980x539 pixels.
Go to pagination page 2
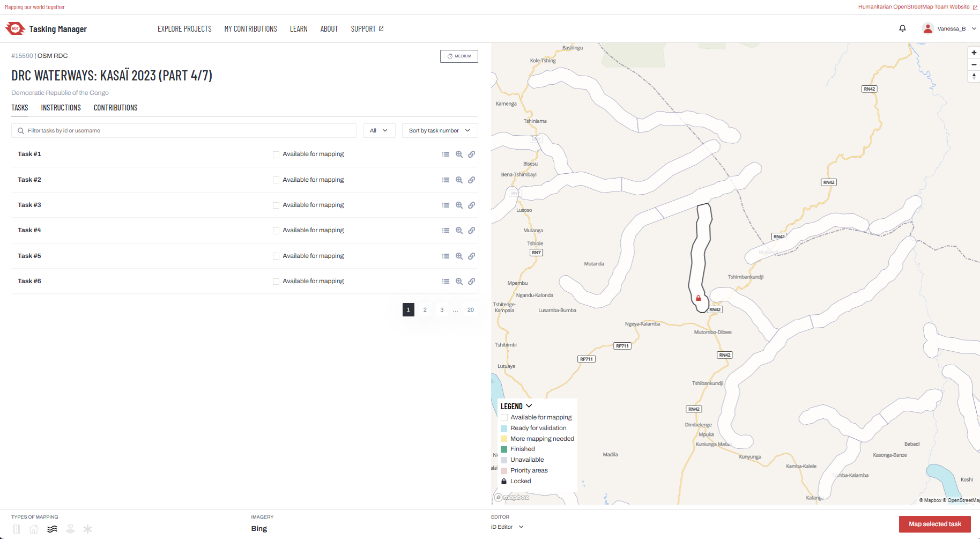coord(425,310)
